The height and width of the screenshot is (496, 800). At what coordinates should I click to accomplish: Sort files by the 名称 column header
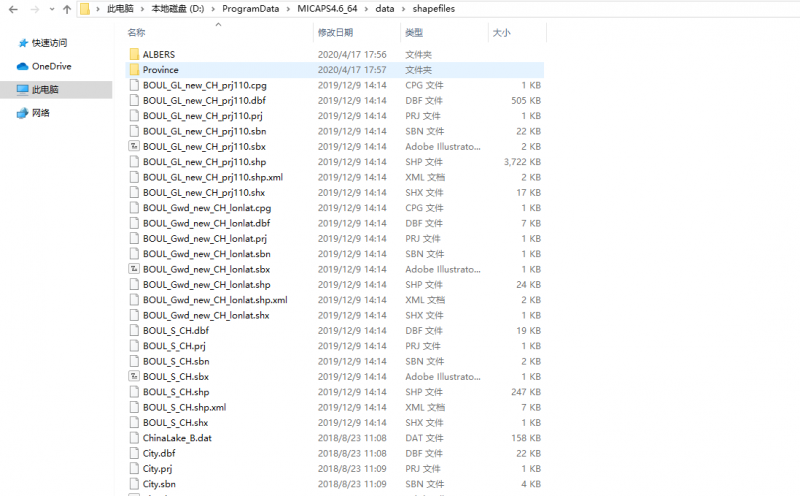click(x=138, y=33)
